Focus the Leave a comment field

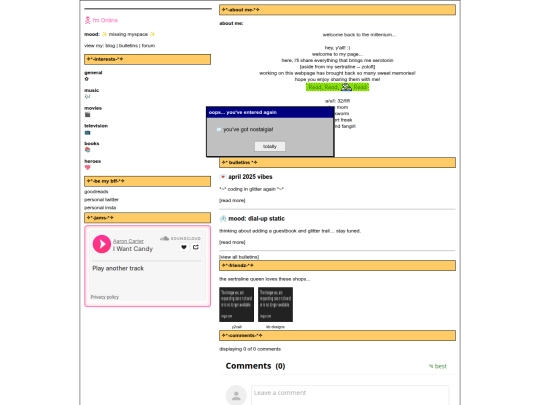[x=350, y=395]
